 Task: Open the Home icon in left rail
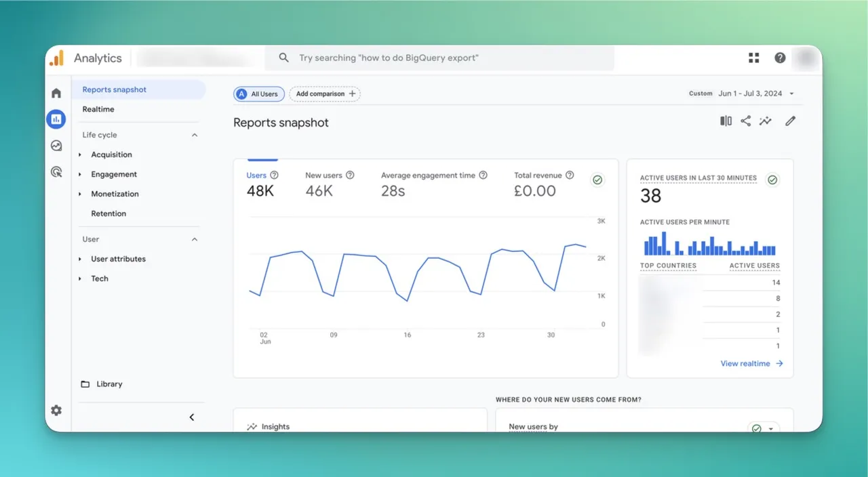point(56,93)
